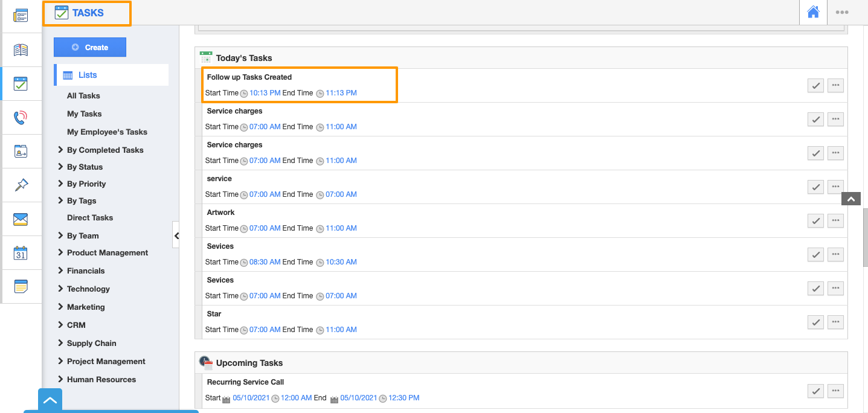Open the yellow notes sidebar icon

(x=21, y=286)
